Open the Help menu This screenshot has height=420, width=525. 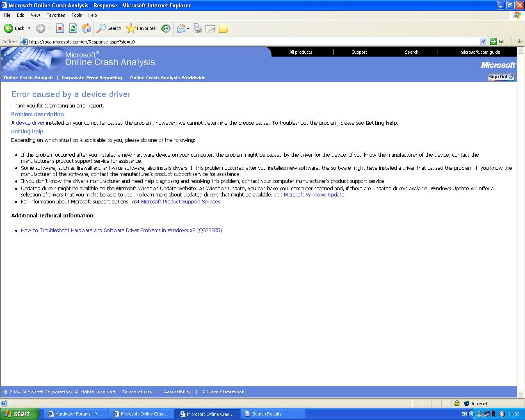93,15
